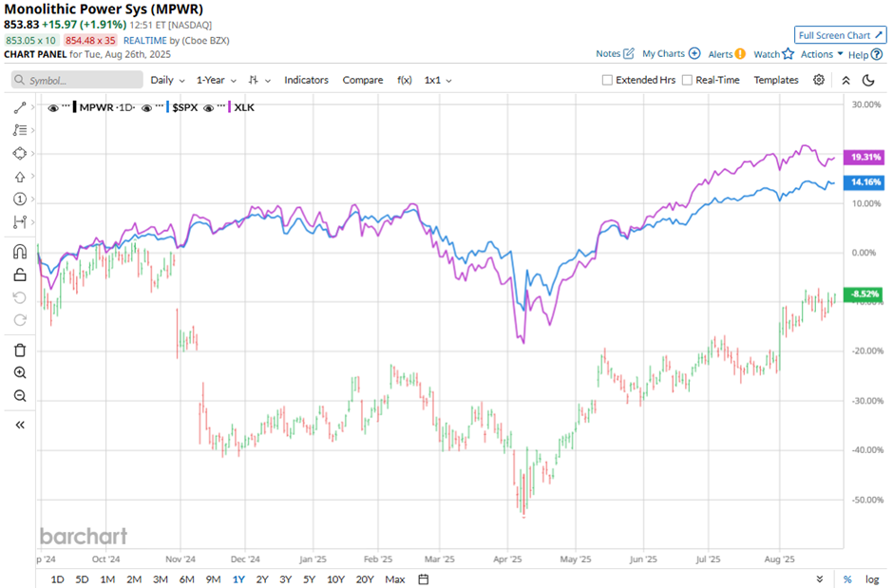Select the measure range tool
This screenshot has width=893, height=588.
(20, 221)
